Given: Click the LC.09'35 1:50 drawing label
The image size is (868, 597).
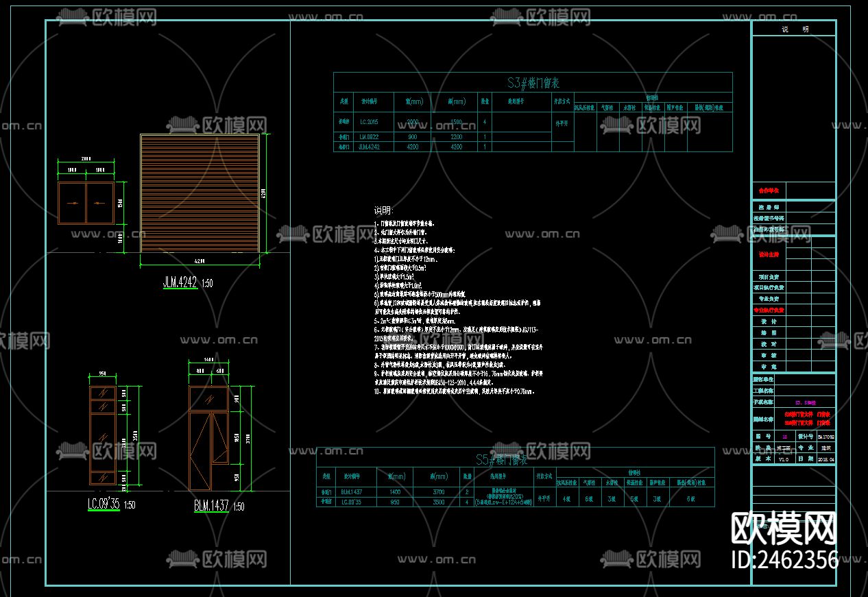Looking at the screenshot, I should pos(111,505).
